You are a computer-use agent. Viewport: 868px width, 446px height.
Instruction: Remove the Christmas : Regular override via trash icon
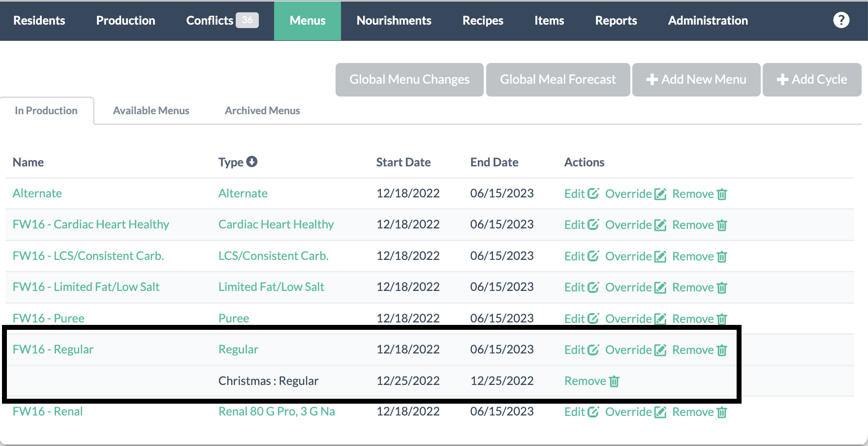614,382
